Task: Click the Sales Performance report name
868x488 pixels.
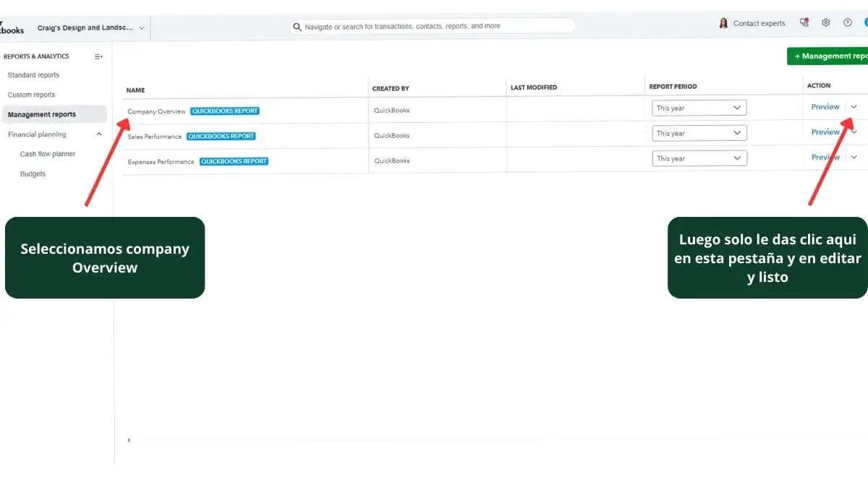Action: click(154, 137)
